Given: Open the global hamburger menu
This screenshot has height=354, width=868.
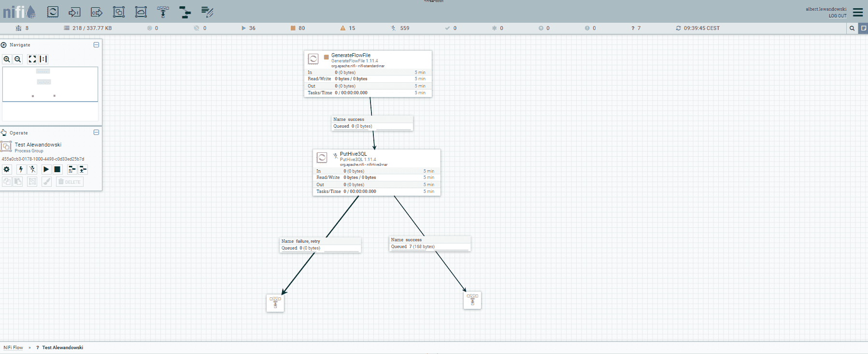Looking at the screenshot, I should coord(858,12).
